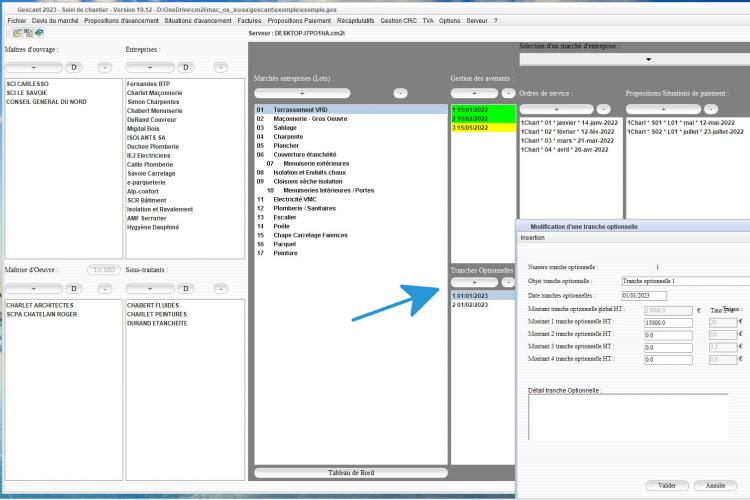Image resolution: width=750 pixels, height=500 pixels.
Task: Click the D button under Maîtrise d'Oeuvre
Action: coord(74,289)
